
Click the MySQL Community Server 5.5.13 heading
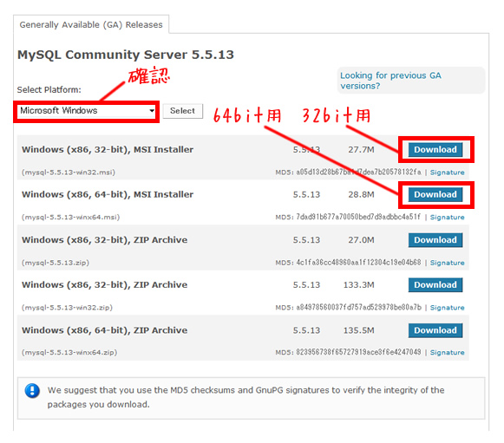tap(126, 55)
